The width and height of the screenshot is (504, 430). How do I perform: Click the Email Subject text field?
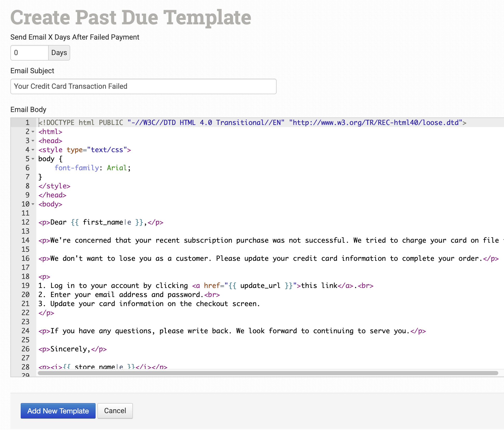[143, 86]
